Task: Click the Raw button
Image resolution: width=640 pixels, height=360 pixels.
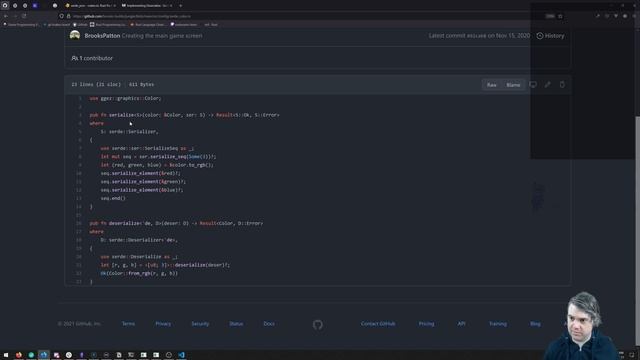Action: [x=491, y=85]
